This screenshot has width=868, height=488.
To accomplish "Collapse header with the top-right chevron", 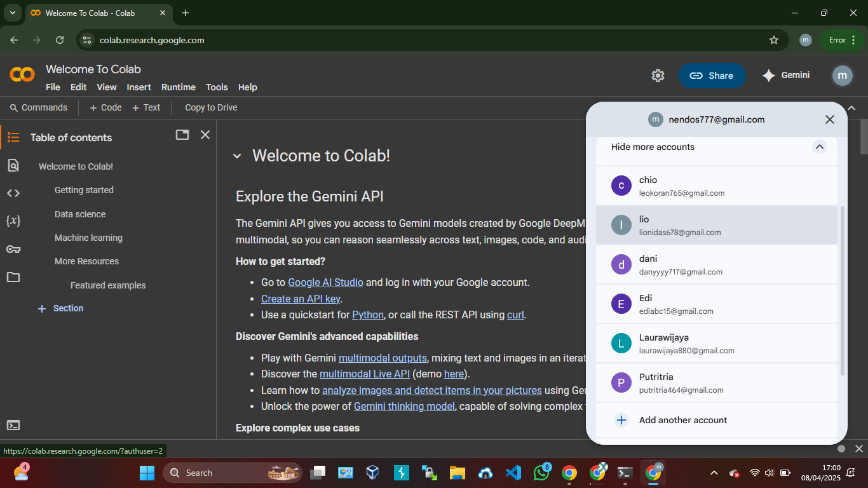I will click(x=852, y=108).
